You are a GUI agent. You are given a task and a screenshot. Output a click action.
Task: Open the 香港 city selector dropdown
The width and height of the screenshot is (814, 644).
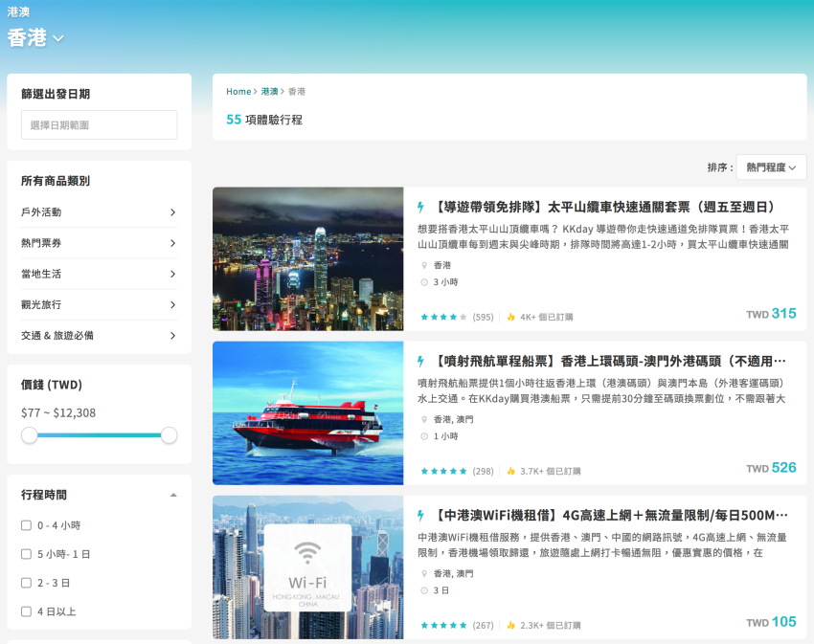(35, 38)
